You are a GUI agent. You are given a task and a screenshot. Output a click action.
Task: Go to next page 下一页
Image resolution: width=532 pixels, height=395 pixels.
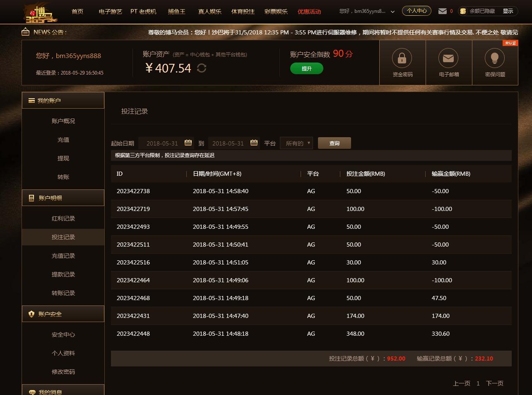(x=494, y=383)
